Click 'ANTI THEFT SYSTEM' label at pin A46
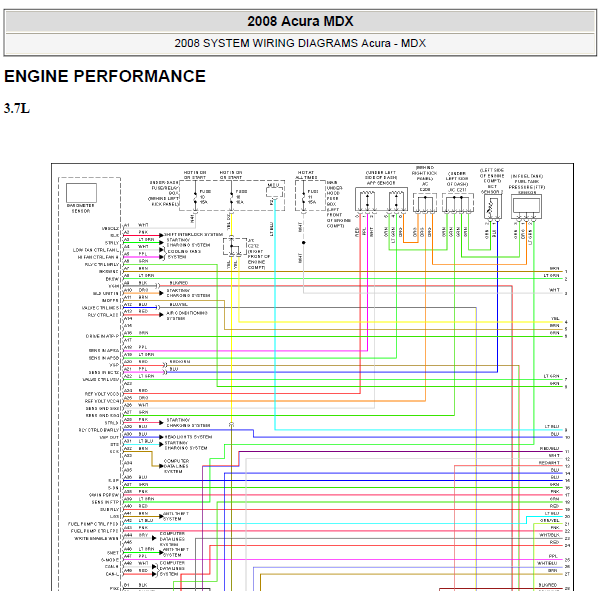The width and height of the screenshot is (613, 591). pyautogui.click(x=176, y=552)
